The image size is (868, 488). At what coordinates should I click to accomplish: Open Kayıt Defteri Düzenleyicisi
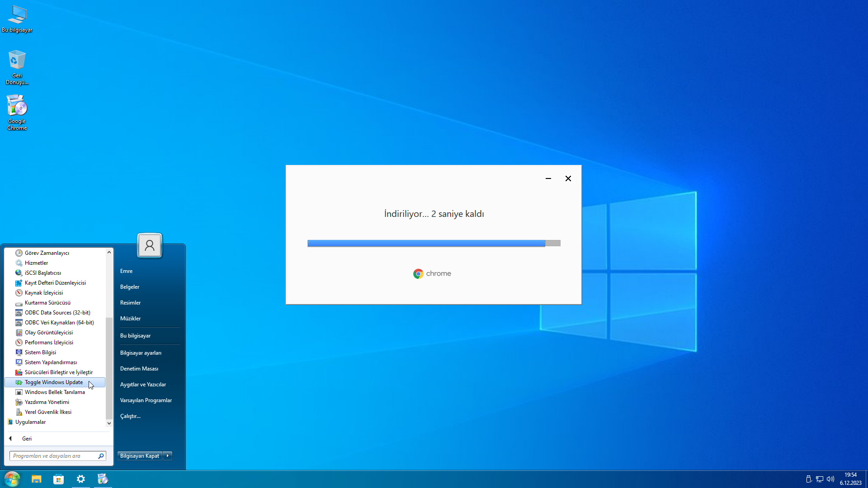pos(55,283)
